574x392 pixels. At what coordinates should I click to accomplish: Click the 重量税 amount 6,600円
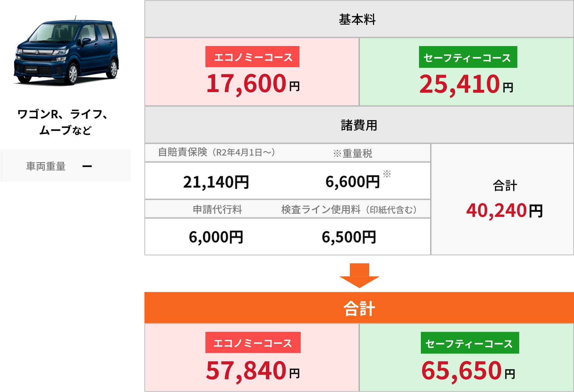[352, 182]
